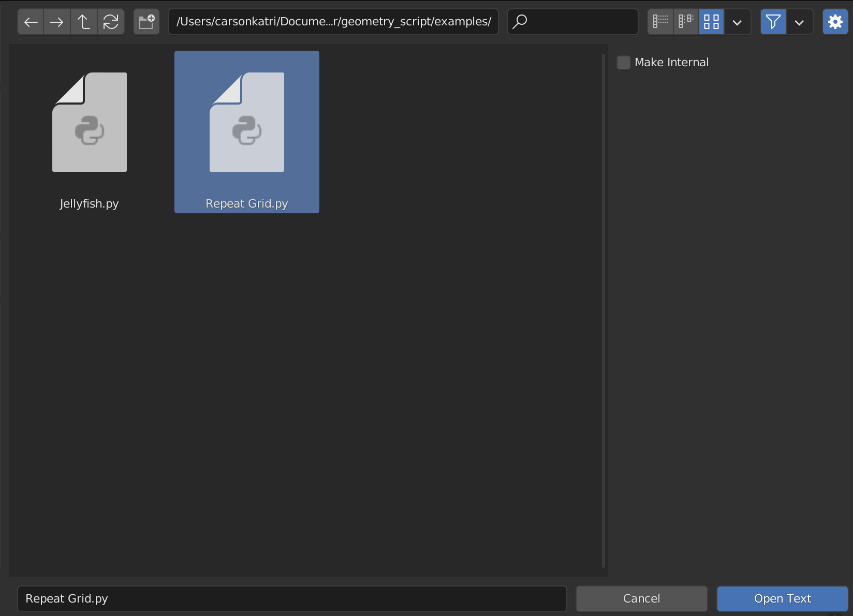The width and height of the screenshot is (853, 616).
Task: Click the file name input field
Action: (292, 599)
